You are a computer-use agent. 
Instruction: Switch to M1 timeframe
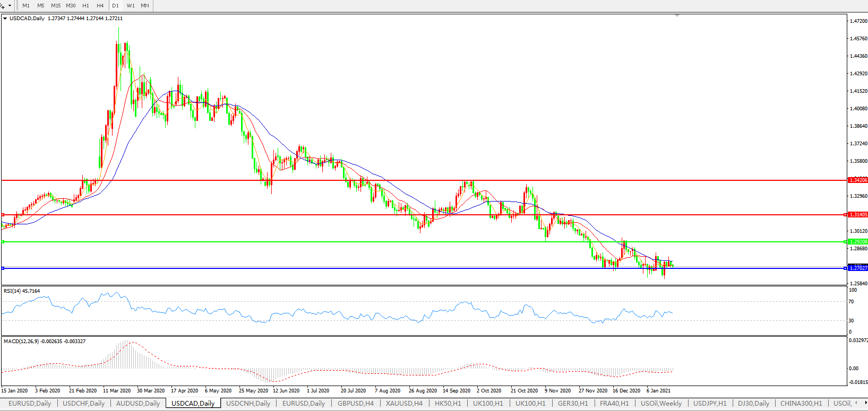tap(26, 6)
